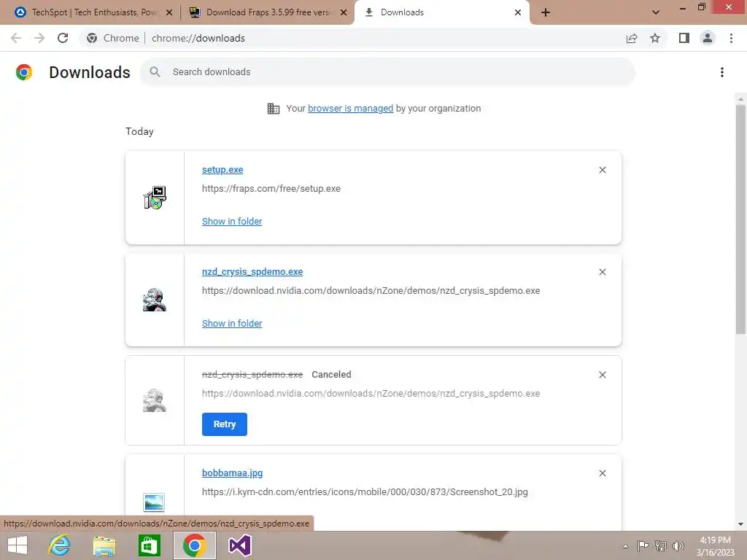Remove completed nzd_crysis_spdemo.exe entry
This screenshot has height=560, width=747.
pos(602,272)
